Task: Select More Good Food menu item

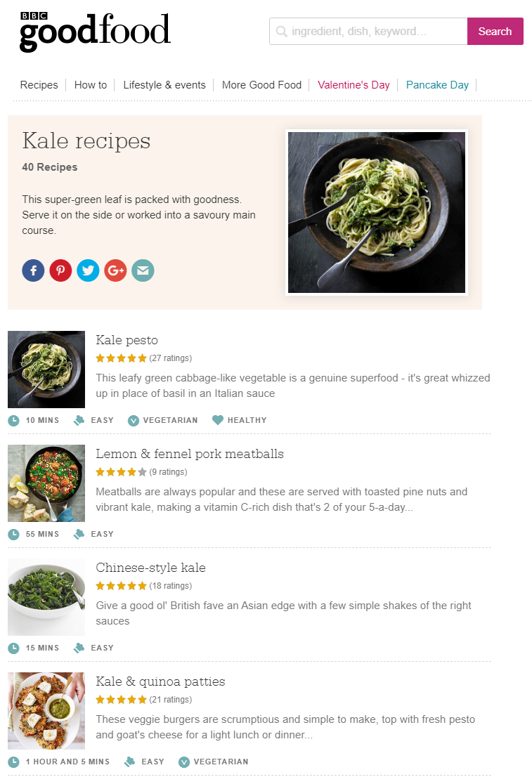Action: coord(261,85)
